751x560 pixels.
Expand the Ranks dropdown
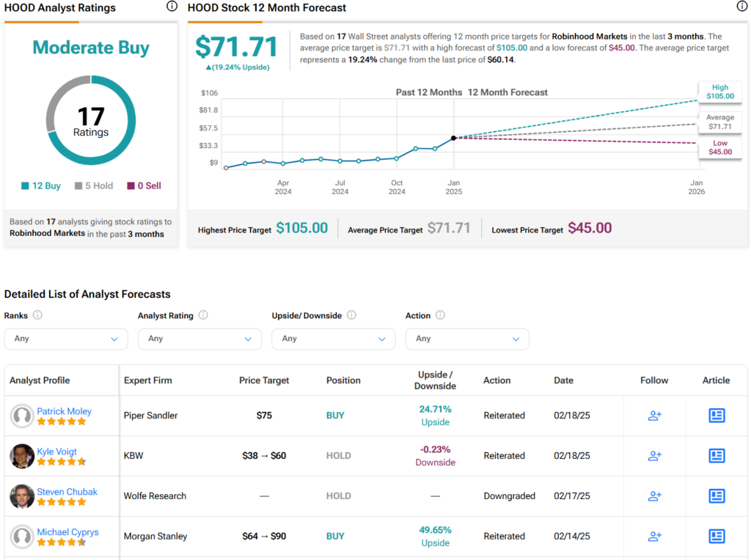(x=66, y=339)
